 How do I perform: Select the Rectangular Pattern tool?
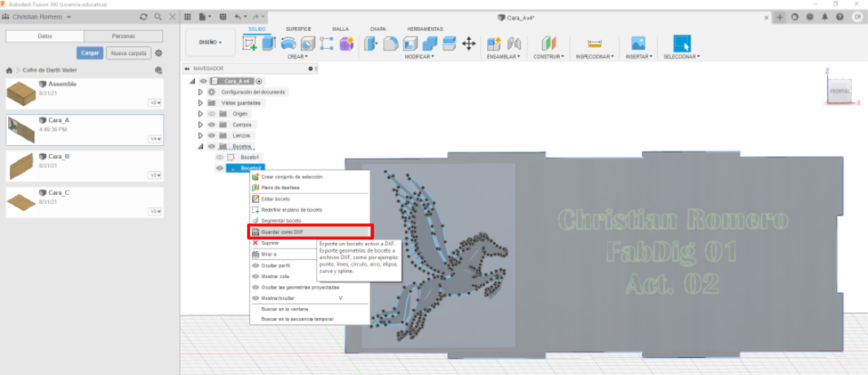327,43
